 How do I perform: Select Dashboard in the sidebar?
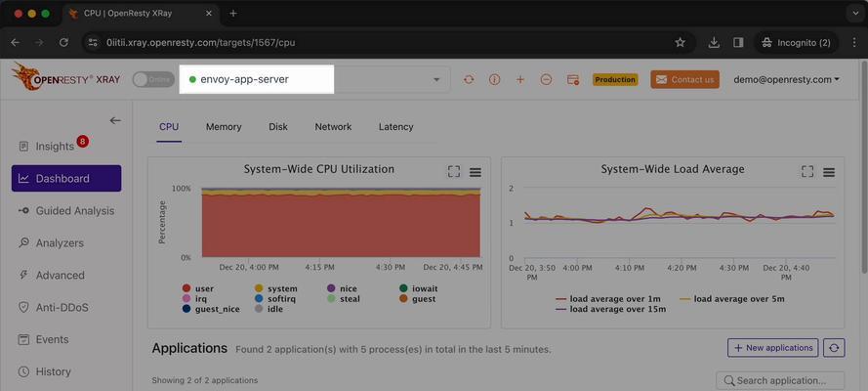(x=66, y=178)
